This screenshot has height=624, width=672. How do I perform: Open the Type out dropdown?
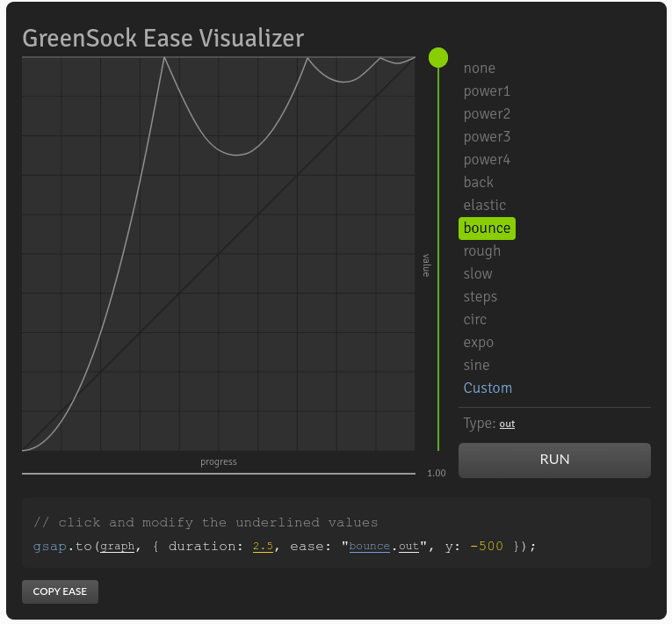tap(507, 424)
